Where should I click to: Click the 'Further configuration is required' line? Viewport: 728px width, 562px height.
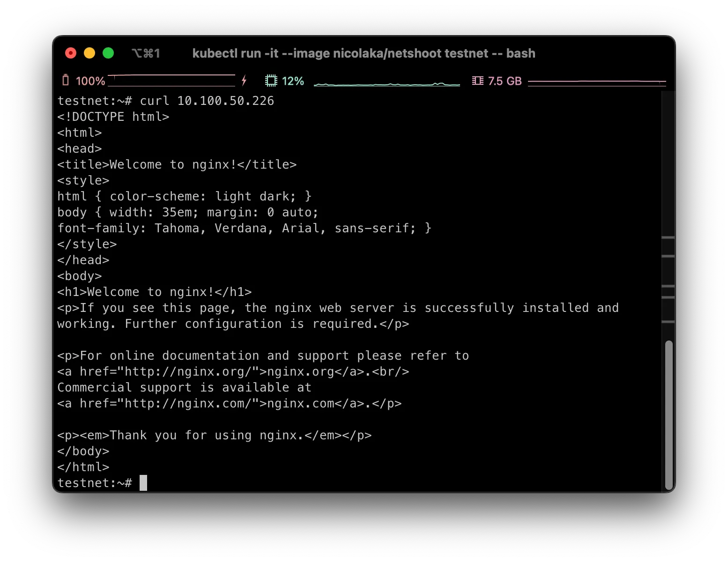pyautogui.click(x=233, y=324)
